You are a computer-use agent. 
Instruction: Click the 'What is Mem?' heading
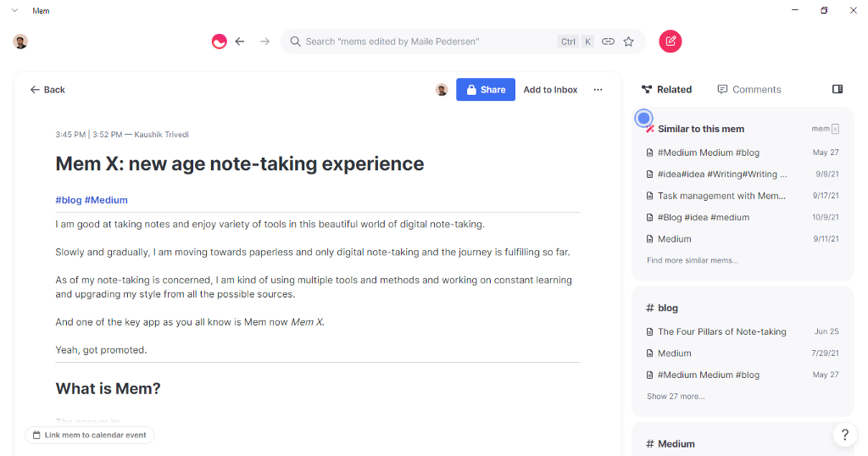tap(108, 388)
